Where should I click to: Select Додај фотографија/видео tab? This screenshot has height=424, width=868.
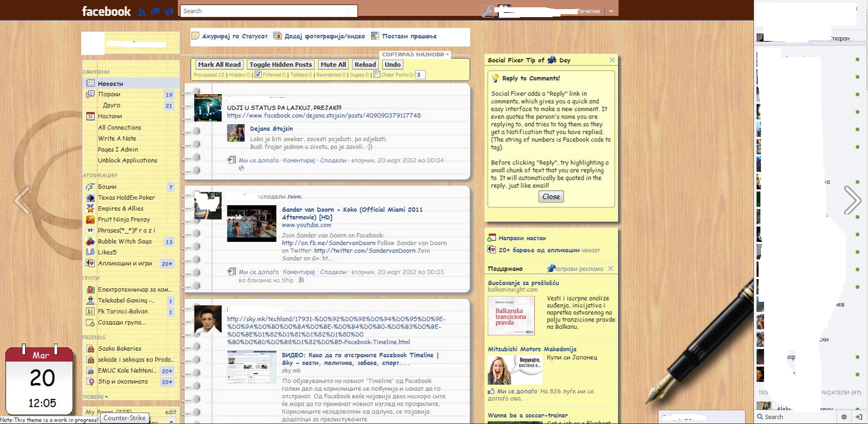(x=325, y=36)
